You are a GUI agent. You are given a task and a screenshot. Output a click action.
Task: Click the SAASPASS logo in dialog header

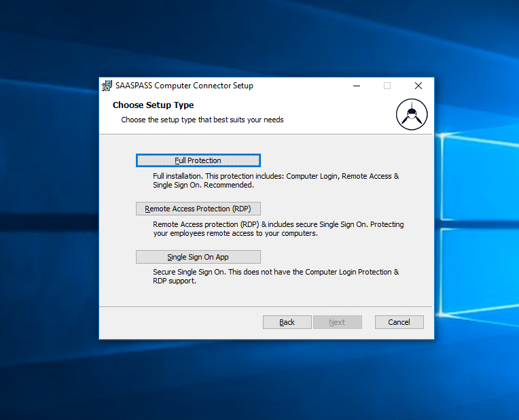(x=412, y=114)
